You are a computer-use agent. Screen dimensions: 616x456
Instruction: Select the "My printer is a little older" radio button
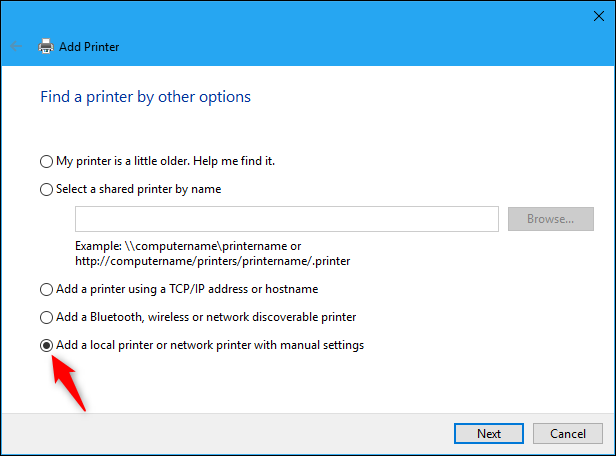click(x=46, y=161)
